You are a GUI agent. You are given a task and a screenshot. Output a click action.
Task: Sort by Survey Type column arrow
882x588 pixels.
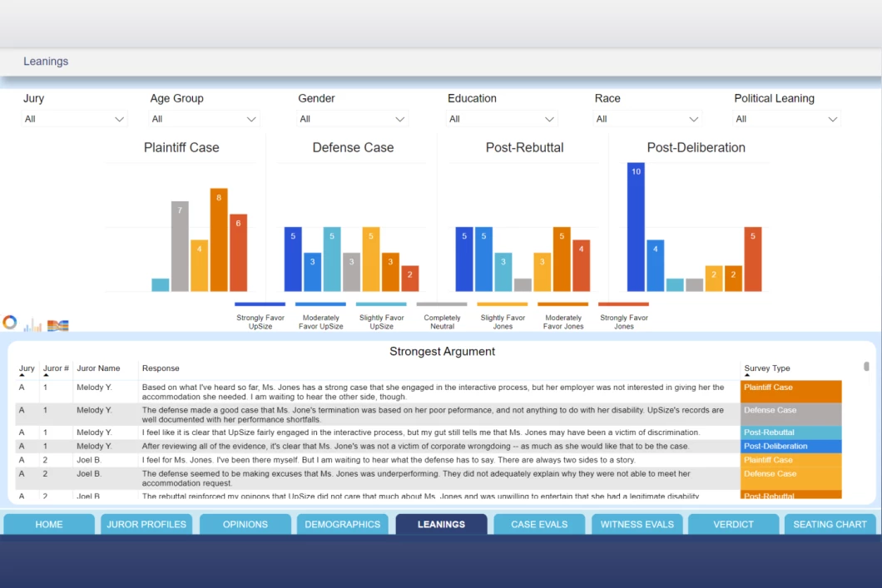(x=746, y=375)
